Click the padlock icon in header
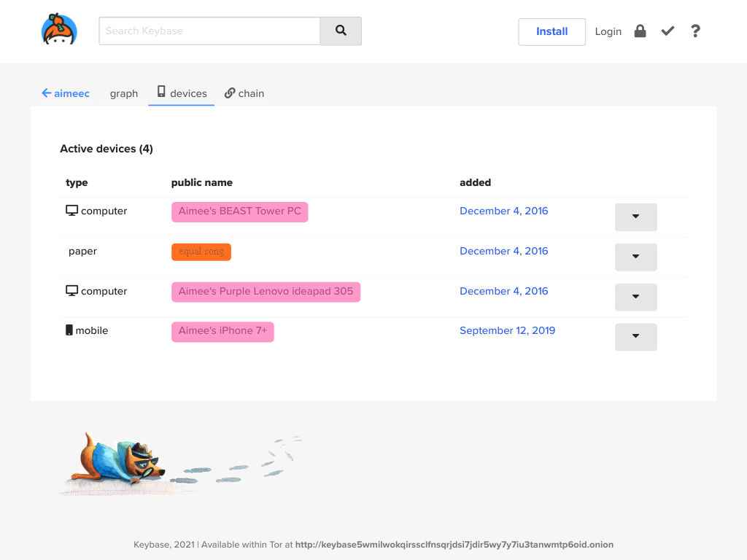This screenshot has width=747, height=560. coord(640,31)
